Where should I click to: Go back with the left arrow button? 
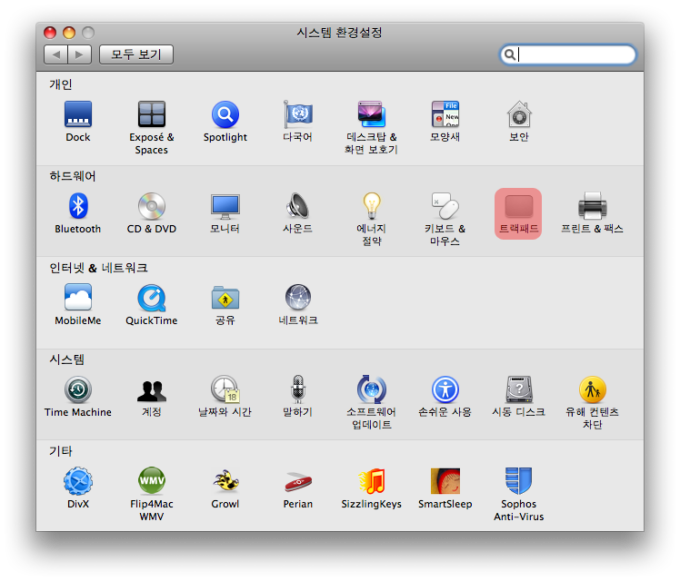click(x=56, y=55)
